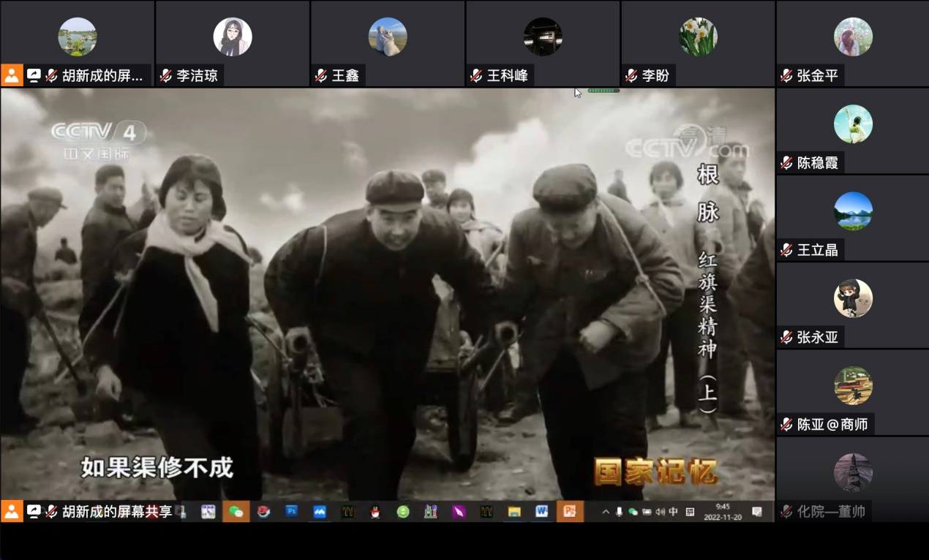Screen dimensions: 929x560
Task: Select the PowerPoint icon in the taskbar
Action: (x=569, y=512)
